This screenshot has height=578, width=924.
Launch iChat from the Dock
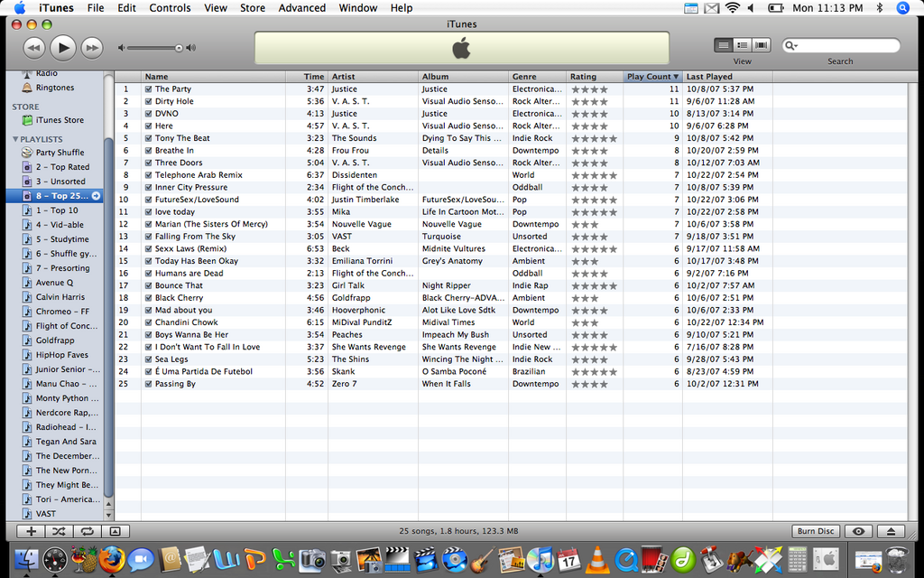point(140,559)
